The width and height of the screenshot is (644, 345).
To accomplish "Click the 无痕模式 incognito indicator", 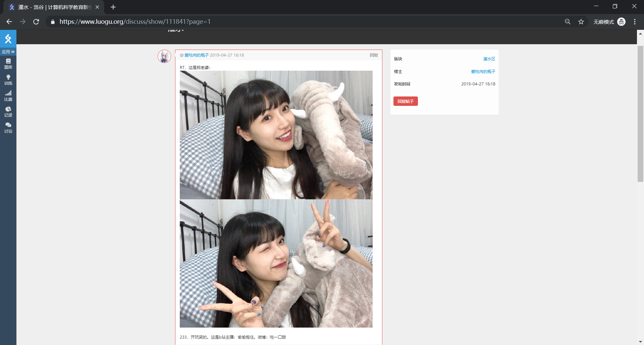I will (609, 22).
